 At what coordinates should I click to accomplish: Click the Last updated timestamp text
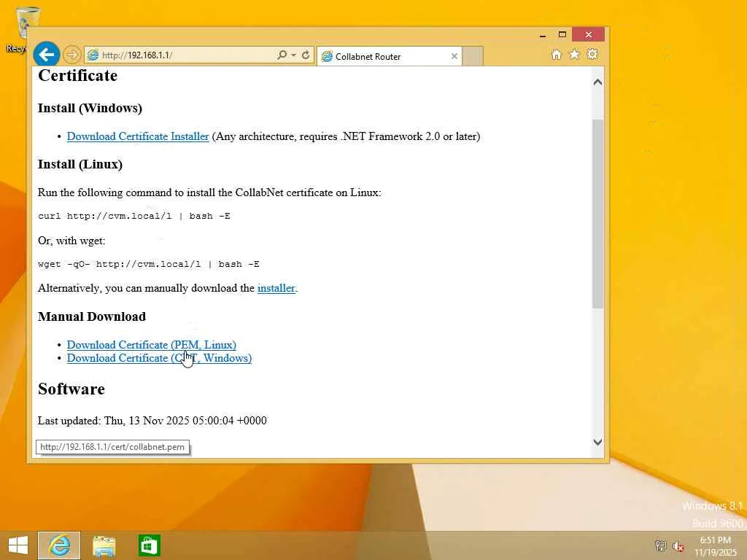pyautogui.click(x=152, y=421)
